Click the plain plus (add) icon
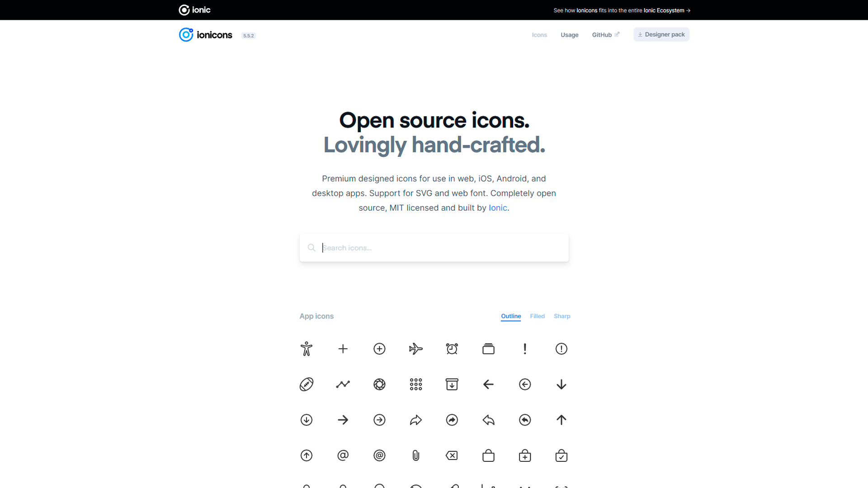Image resolution: width=868 pixels, height=488 pixels. (x=343, y=349)
